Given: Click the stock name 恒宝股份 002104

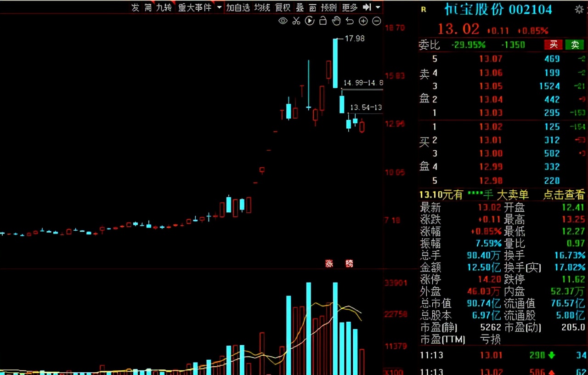Looking at the screenshot, I should coord(498,9).
